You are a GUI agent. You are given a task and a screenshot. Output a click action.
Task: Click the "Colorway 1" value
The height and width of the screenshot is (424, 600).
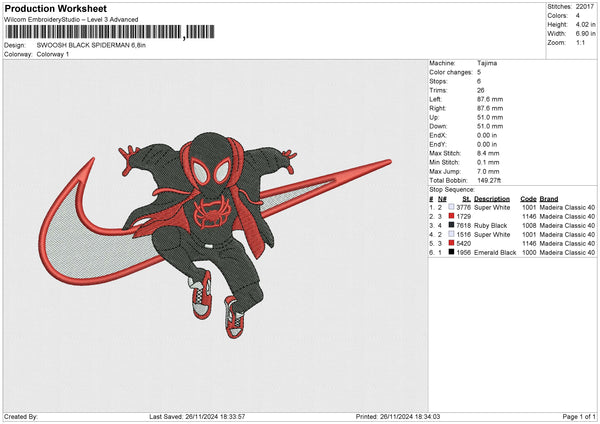[x=53, y=54]
